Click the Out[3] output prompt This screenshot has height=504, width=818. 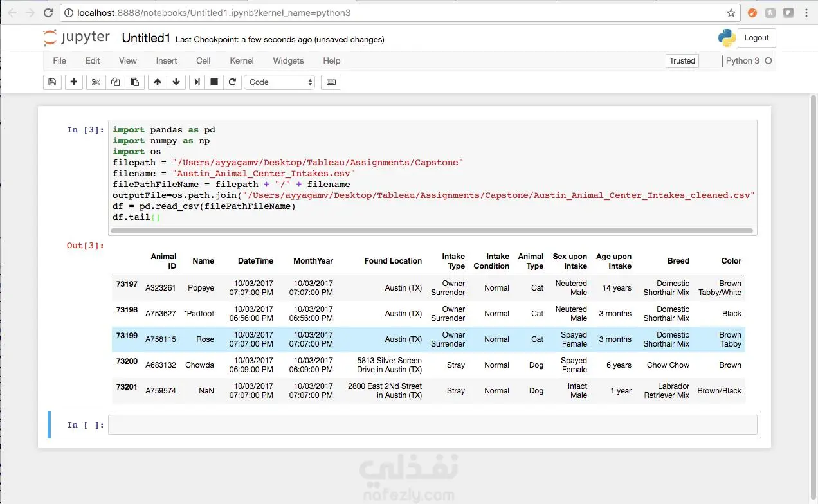(x=85, y=246)
